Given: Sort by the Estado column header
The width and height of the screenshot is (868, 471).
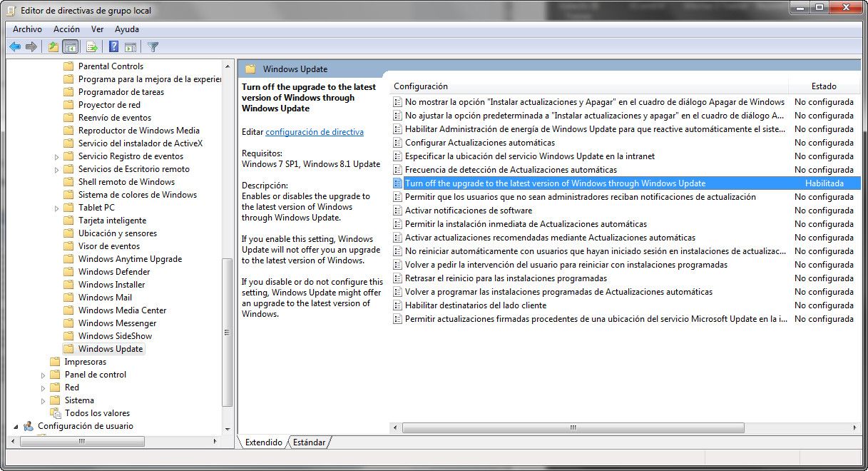Looking at the screenshot, I should 824,86.
